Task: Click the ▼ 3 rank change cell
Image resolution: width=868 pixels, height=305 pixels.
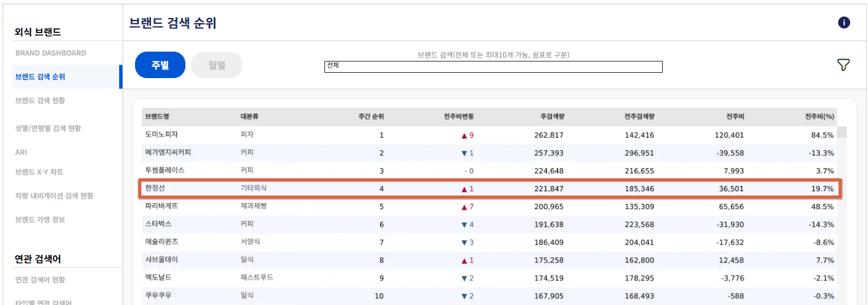Action: tap(467, 242)
